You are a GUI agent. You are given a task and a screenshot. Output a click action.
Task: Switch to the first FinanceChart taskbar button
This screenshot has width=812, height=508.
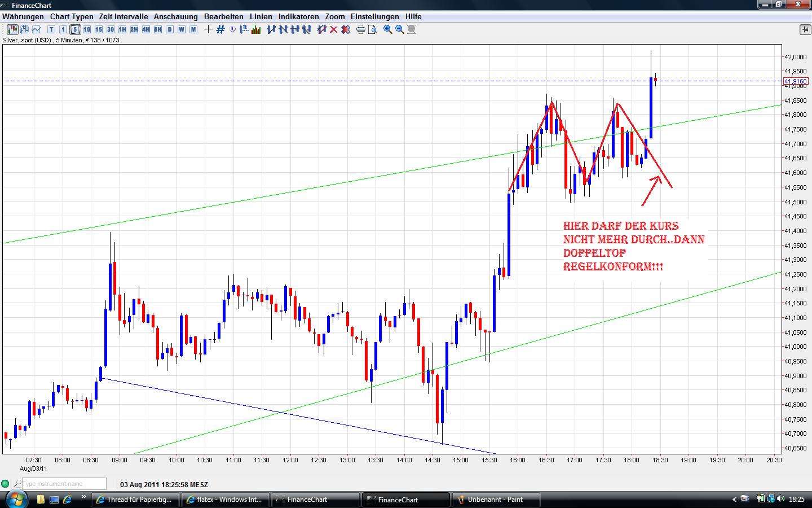(316, 500)
